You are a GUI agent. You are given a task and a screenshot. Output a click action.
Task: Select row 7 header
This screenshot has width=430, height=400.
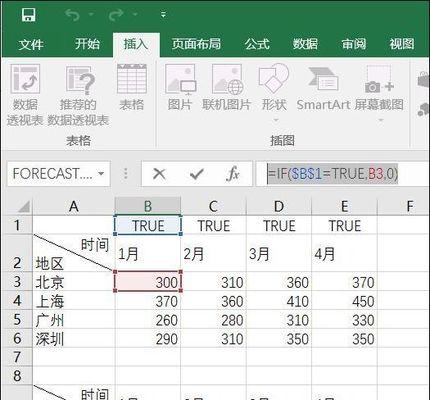click(x=17, y=357)
